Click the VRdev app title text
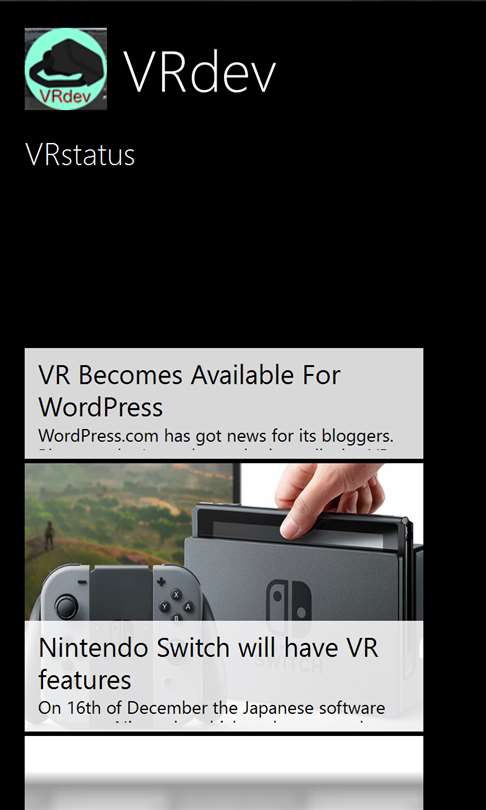 pyautogui.click(x=199, y=72)
